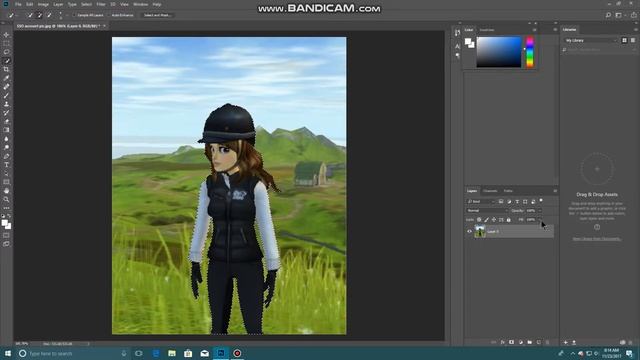Viewport: 640px width, 360px height.
Task: Pick a shade in the color field
Action: click(499, 52)
